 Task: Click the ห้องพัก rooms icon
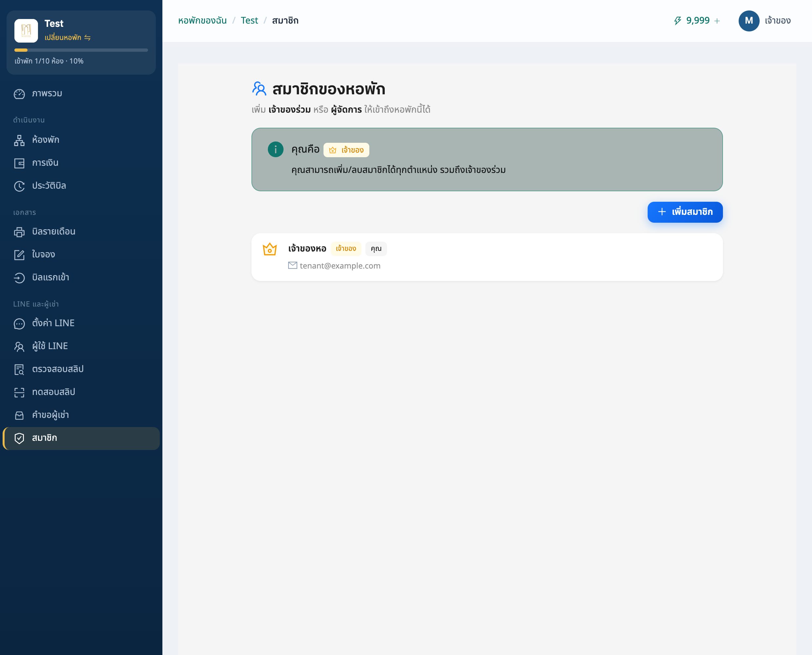click(x=19, y=140)
